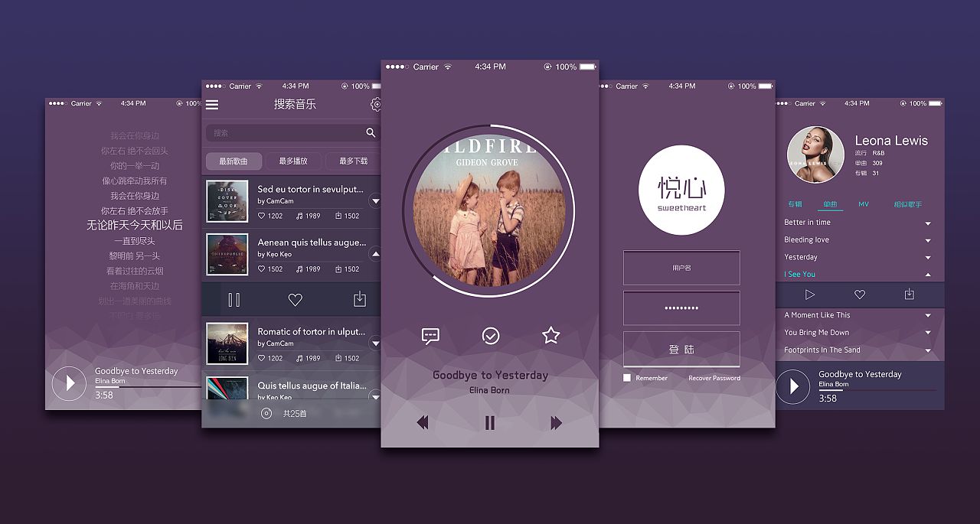
Task: Focus the password field with dots
Action: point(681,308)
